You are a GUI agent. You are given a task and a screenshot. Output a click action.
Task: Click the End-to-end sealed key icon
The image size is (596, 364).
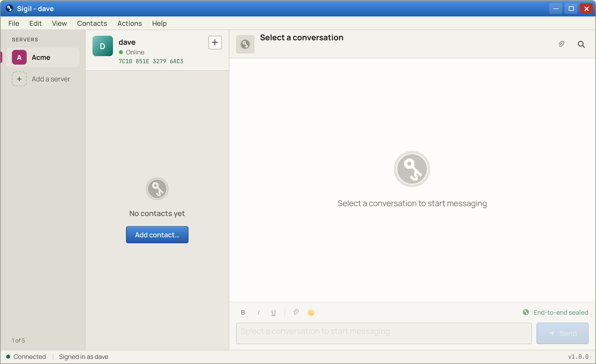pos(526,312)
